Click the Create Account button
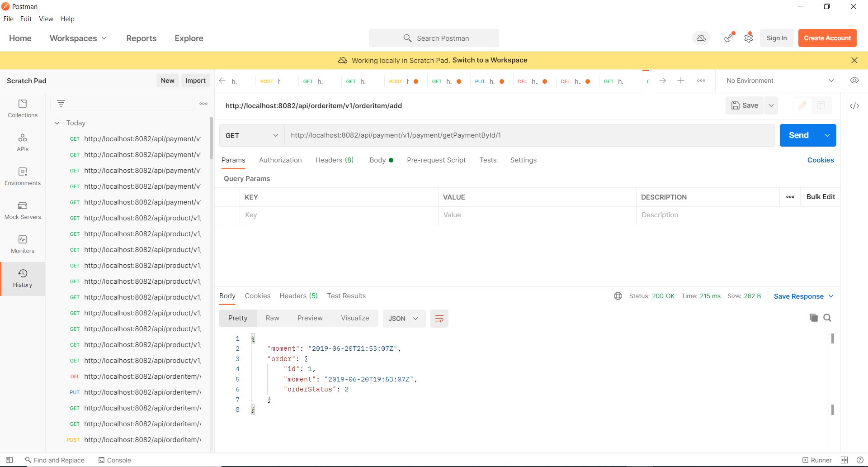868x467 pixels. click(x=827, y=38)
